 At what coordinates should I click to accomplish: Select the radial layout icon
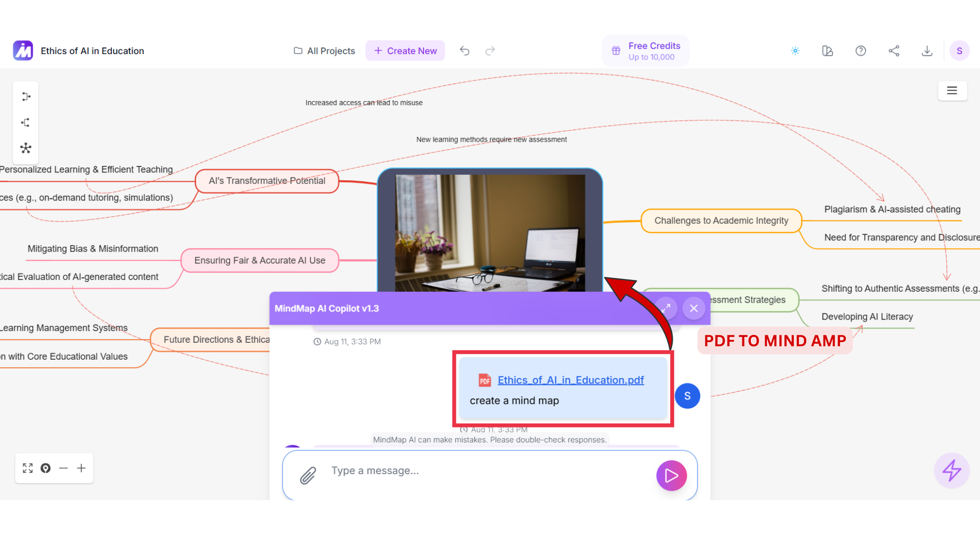point(26,148)
